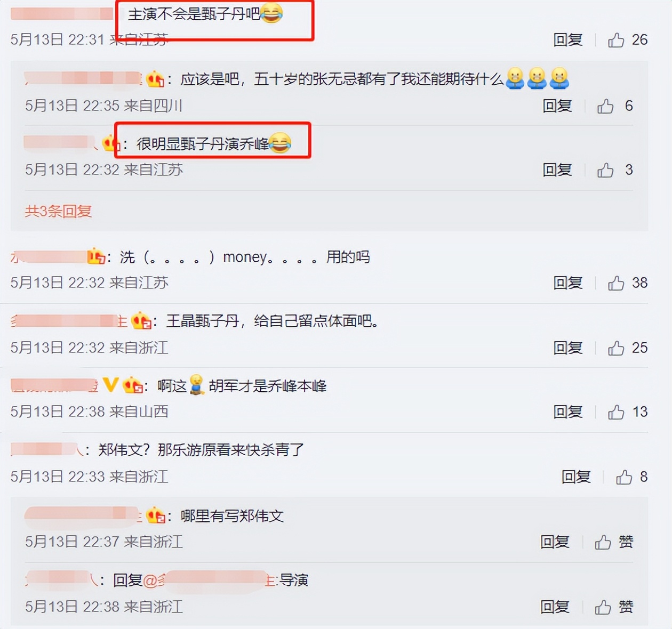Reply to the 主演不会是甄子丹吧 comment
The image size is (672, 629).
568,40
